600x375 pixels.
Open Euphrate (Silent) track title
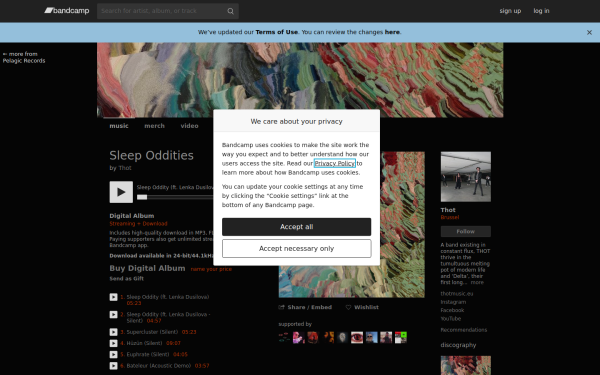(148, 354)
